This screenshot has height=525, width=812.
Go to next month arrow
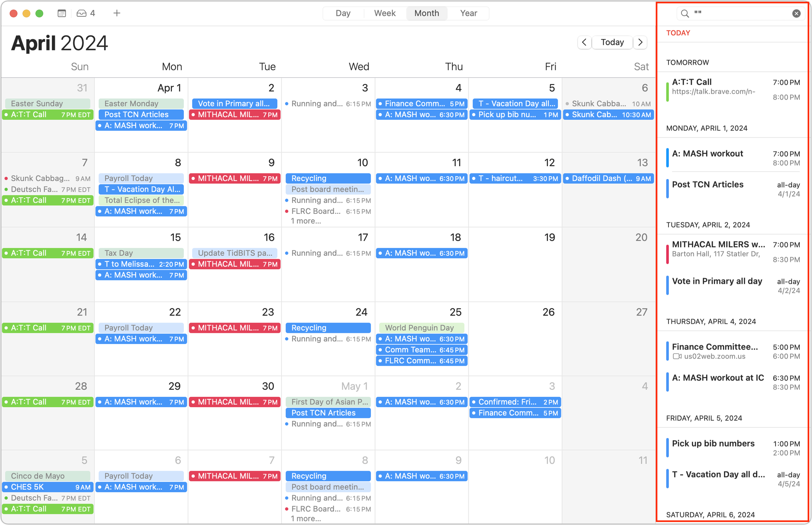(640, 42)
